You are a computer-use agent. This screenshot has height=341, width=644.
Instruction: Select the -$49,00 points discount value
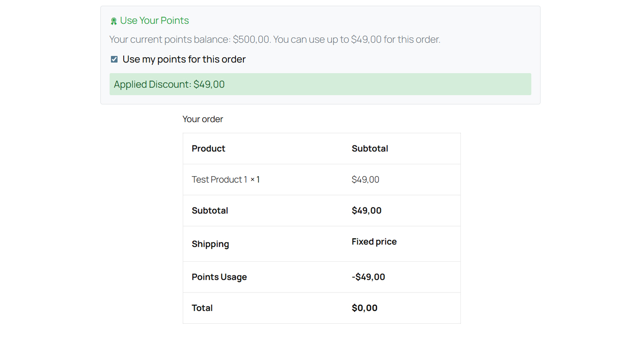click(368, 277)
